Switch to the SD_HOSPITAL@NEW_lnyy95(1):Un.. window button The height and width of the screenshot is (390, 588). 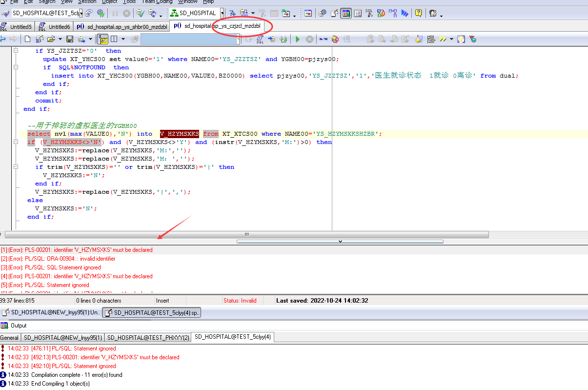coord(51,312)
